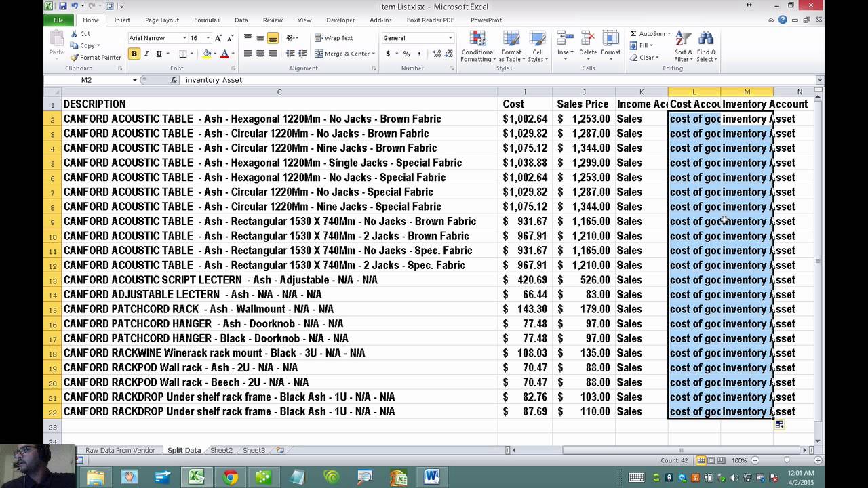Expand the AutoSum dropdown arrow

(x=669, y=33)
